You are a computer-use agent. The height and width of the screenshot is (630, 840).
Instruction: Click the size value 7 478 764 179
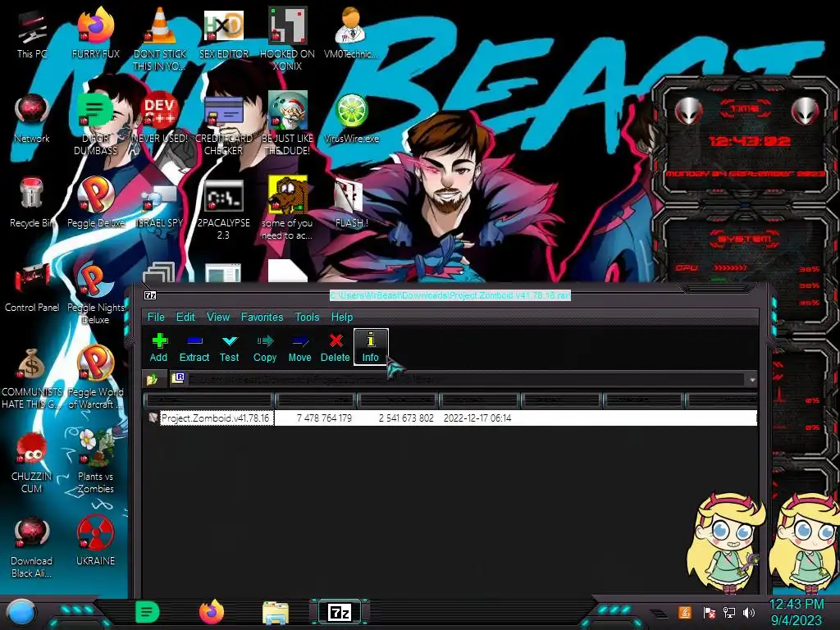(324, 418)
